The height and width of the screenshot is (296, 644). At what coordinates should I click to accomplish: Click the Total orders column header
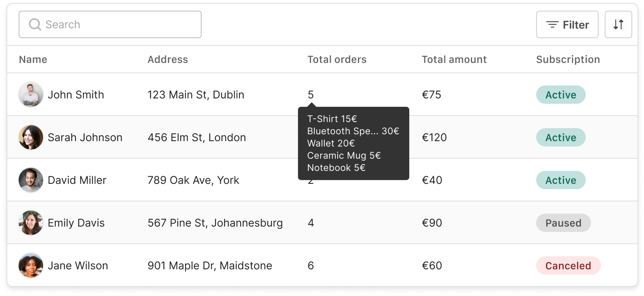(x=337, y=60)
